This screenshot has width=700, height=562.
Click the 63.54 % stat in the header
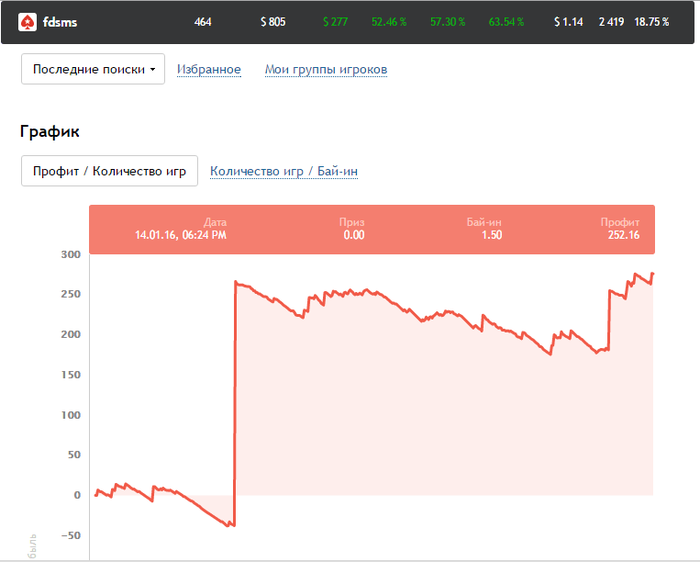(x=507, y=21)
